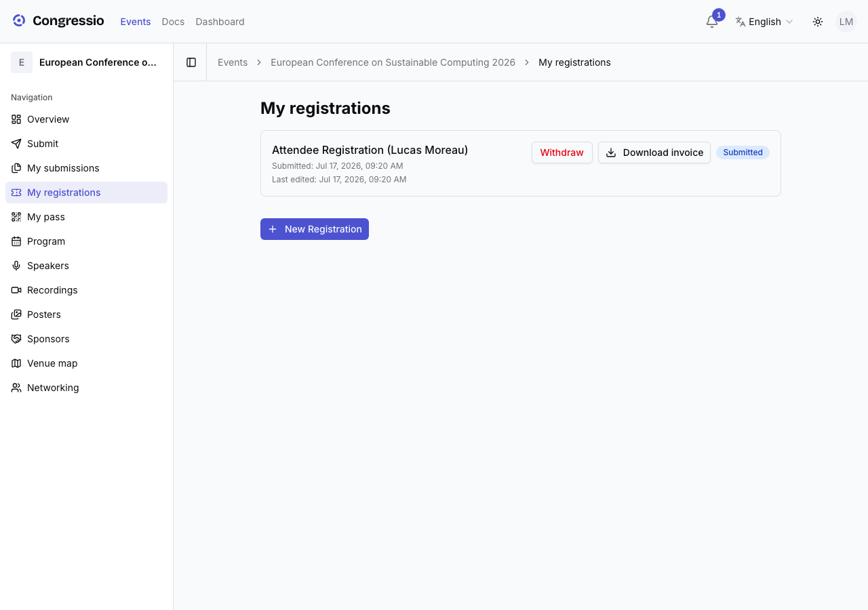
Task: Click the Congressio brand name
Action: click(68, 21)
